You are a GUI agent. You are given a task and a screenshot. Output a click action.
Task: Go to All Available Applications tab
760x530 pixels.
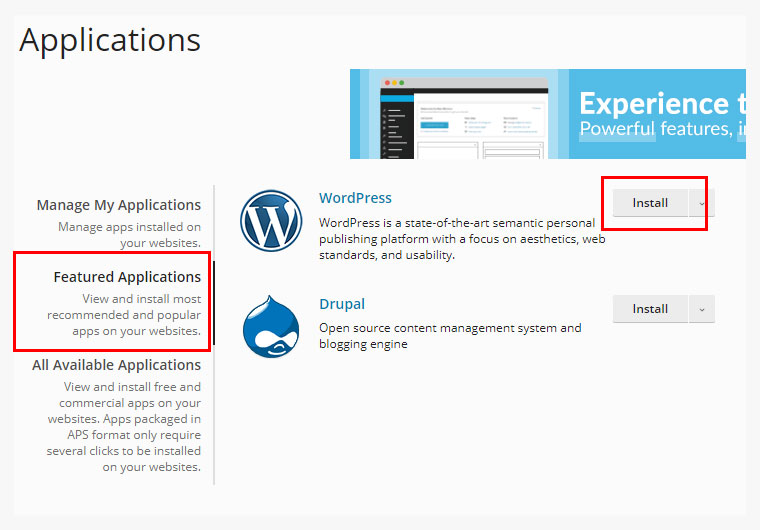coord(116,365)
